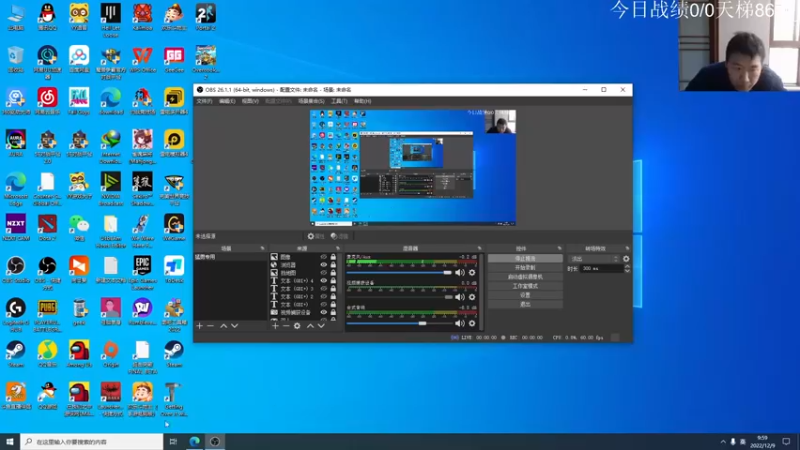Image resolution: width=800 pixels, height=450 pixels.
Task: Open the NZXT CAM desktop shortcut
Action: click(16, 228)
